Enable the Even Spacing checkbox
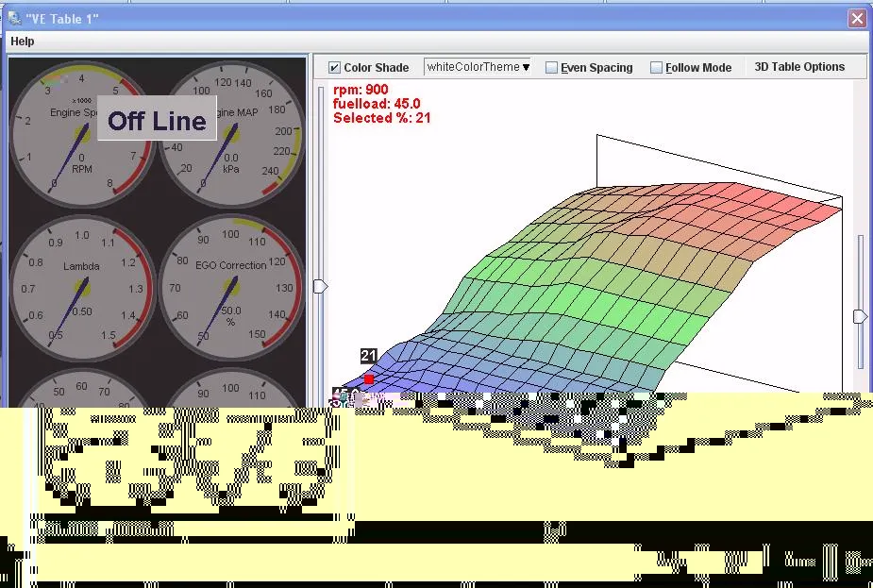This screenshot has width=873, height=588. (552, 68)
